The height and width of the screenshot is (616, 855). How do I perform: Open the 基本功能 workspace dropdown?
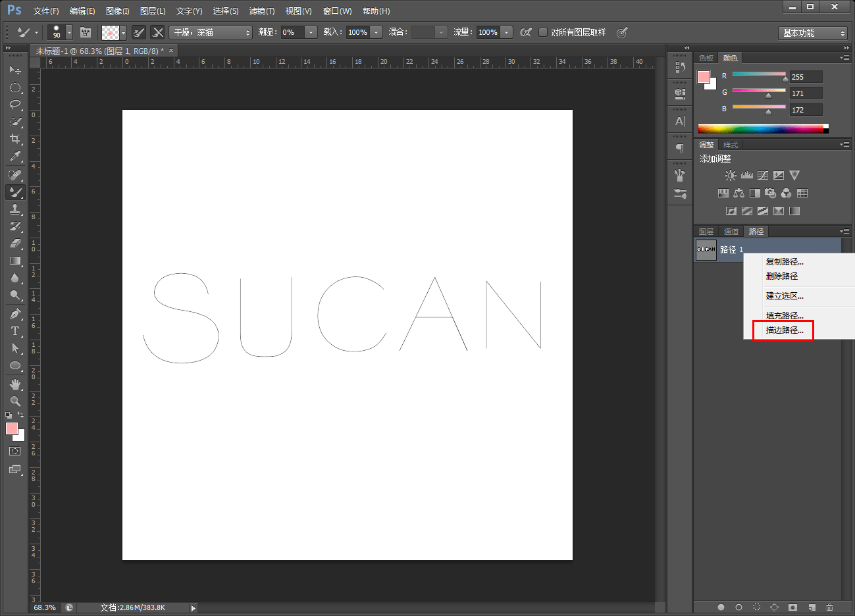[x=813, y=33]
